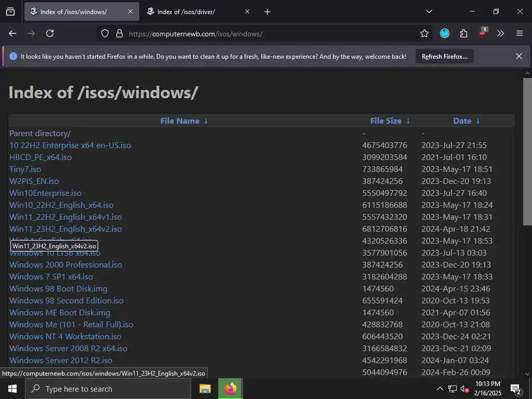Bookmark this page with the star icon
Screen dimensions: 532x399
pos(424,33)
